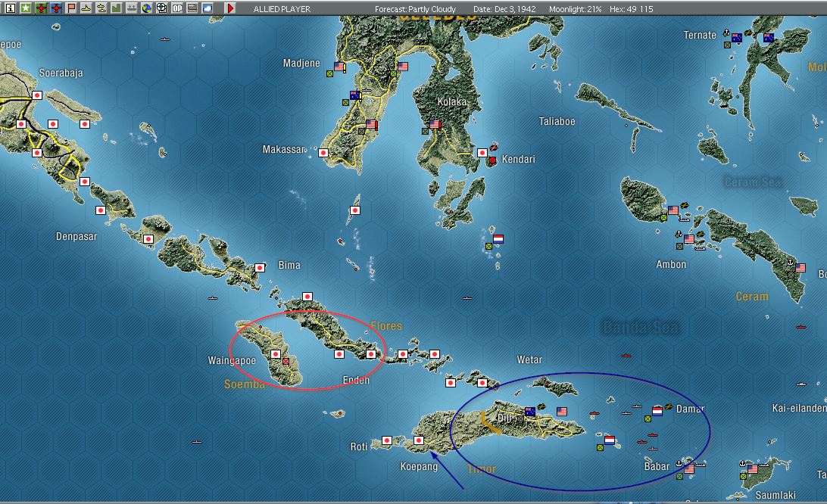Image resolution: width=827 pixels, height=504 pixels.
Task: Click the green star intelligence icon
Action: (x=25, y=8)
